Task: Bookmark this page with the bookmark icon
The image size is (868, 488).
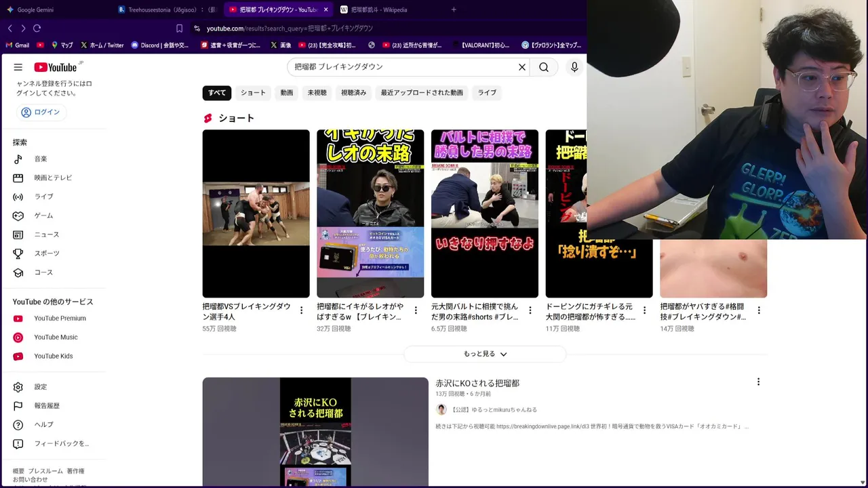Action: pos(179,28)
